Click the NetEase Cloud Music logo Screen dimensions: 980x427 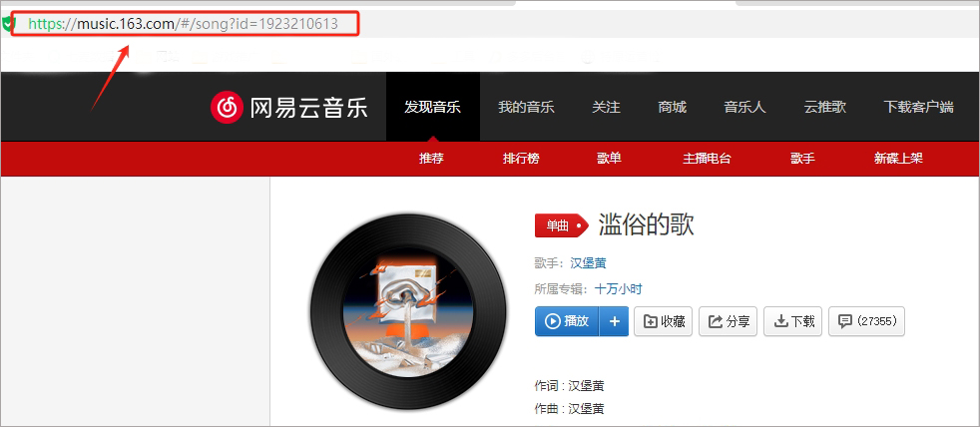click(288, 108)
